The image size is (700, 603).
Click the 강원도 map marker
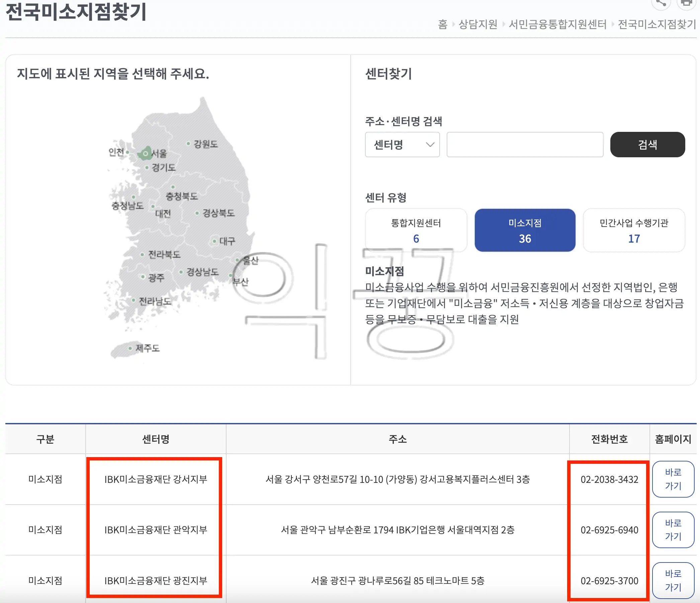189,143
